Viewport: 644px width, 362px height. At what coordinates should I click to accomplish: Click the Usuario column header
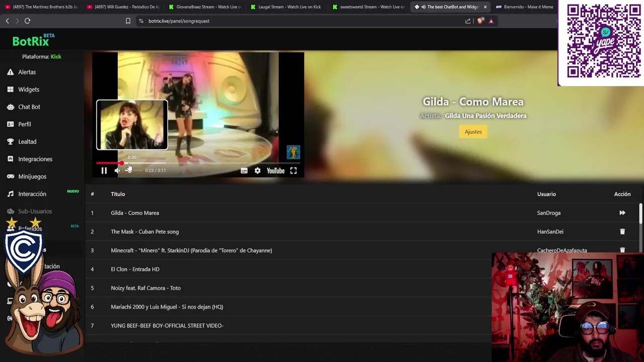tap(546, 194)
